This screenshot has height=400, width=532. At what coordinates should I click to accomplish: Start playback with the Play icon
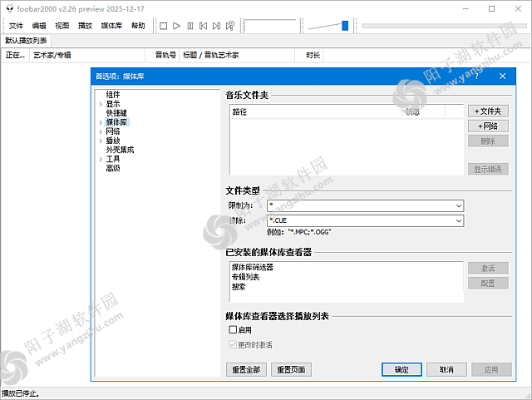(x=176, y=26)
